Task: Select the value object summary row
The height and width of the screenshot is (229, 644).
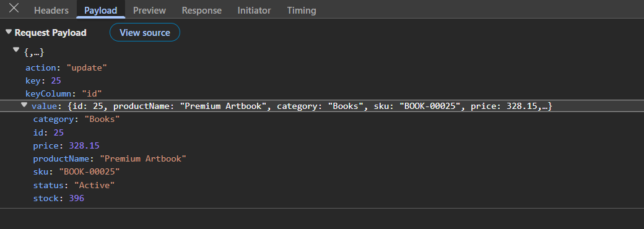Action: click(322, 106)
